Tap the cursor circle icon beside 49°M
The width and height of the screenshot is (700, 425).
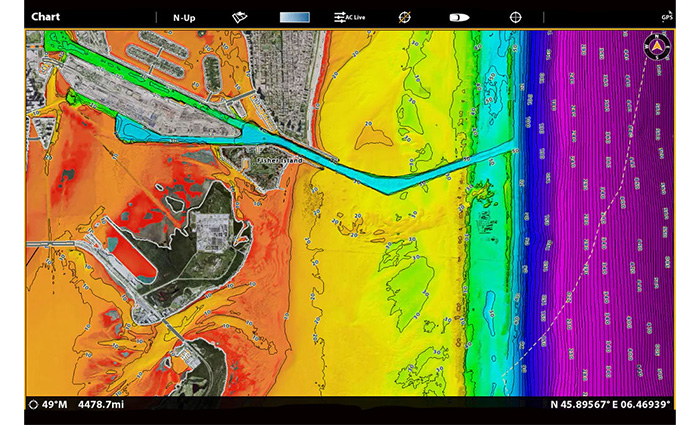pyautogui.click(x=33, y=405)
